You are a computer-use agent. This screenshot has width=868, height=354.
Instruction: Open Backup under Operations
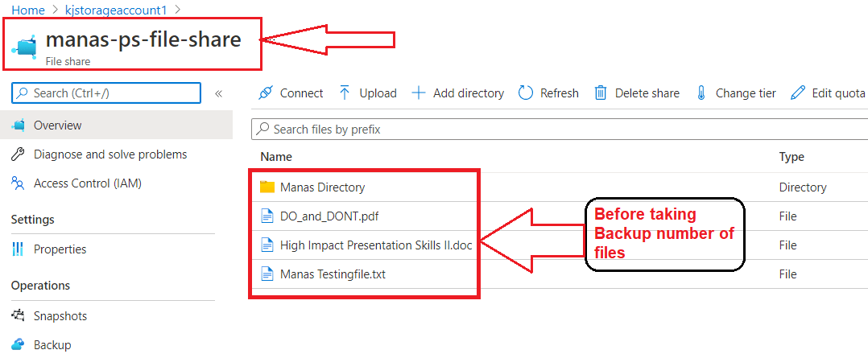pyautogui.click(x=52, y=345)
